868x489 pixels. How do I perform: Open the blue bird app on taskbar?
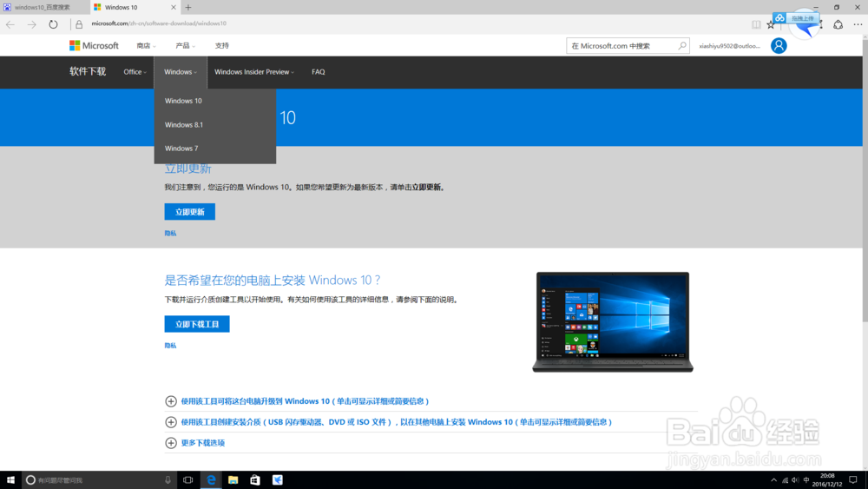(278, 479)
